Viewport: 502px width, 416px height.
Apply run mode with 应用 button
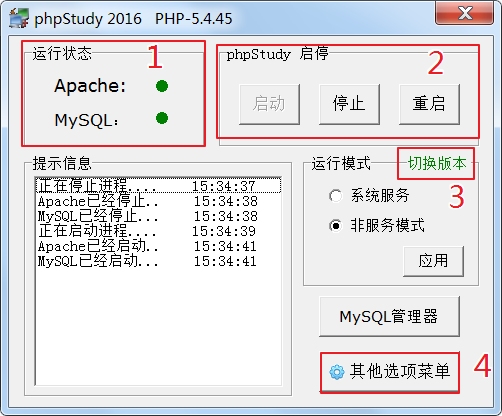[433, 261]
